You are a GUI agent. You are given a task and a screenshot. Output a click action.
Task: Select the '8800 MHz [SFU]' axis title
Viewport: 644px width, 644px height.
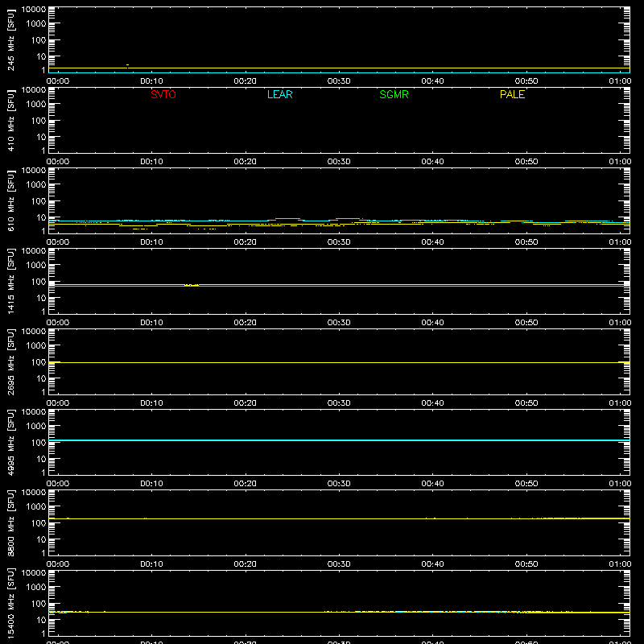pyautogui.click(x=10, y=522)
